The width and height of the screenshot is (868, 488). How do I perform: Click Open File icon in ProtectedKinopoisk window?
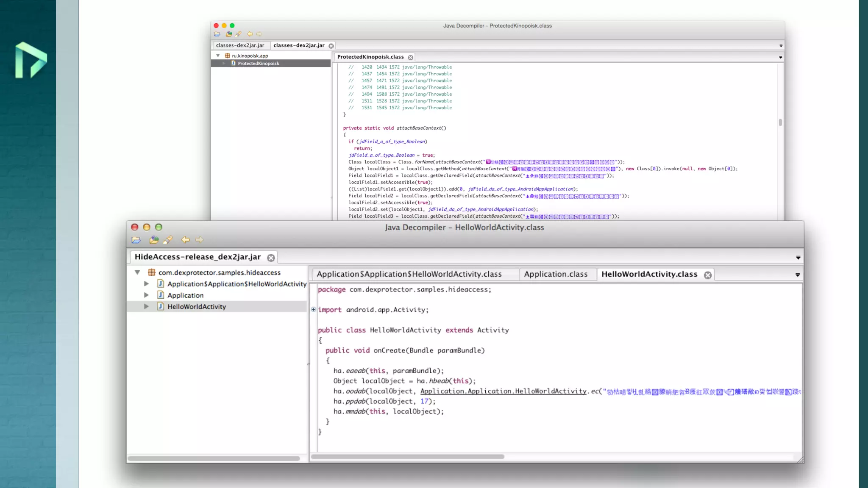[x=217, y=34]
